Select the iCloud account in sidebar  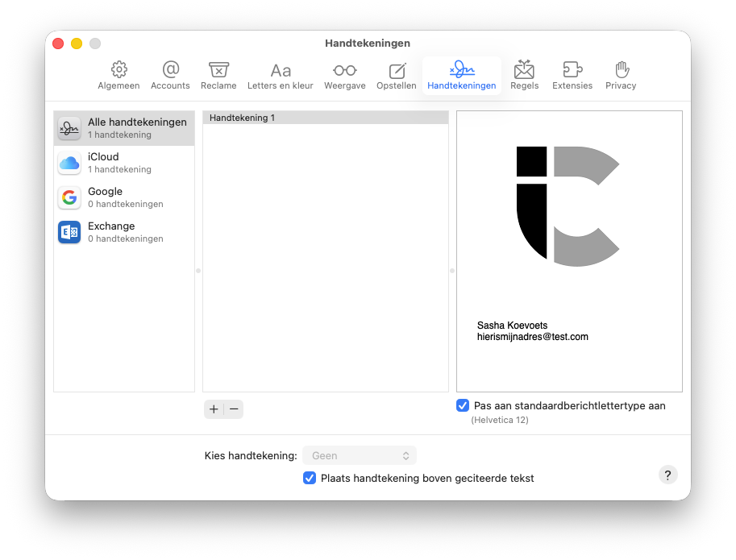click(124, 163)
